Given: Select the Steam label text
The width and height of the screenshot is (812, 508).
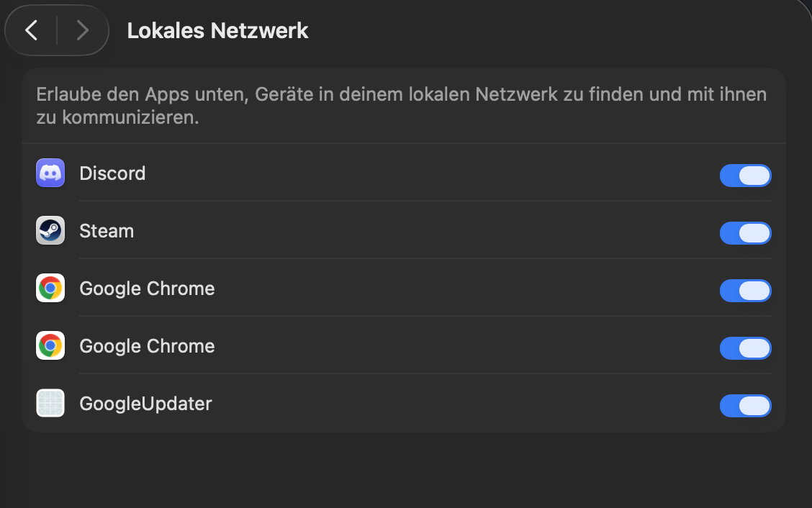Looking at the screenshot, I should [107, 231].
